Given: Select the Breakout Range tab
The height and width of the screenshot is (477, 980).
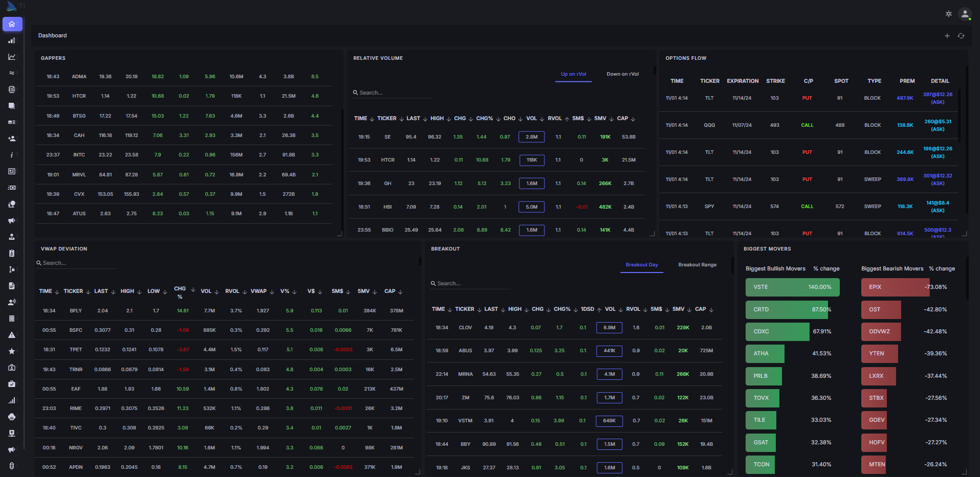Looking at the screenshot, I should [698, 265].
